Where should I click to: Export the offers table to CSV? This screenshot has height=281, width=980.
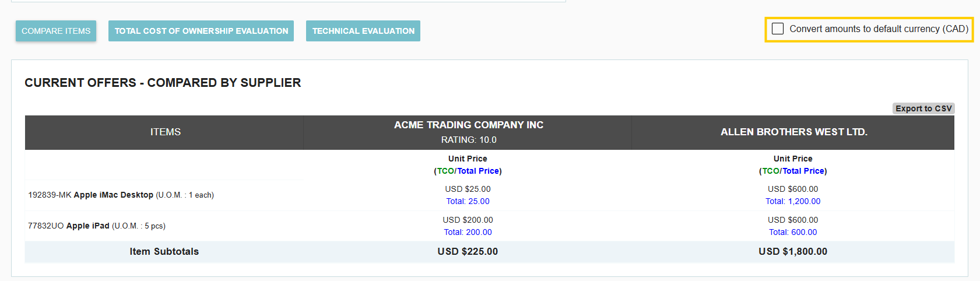pyautogui.click(x=923, y=108)
